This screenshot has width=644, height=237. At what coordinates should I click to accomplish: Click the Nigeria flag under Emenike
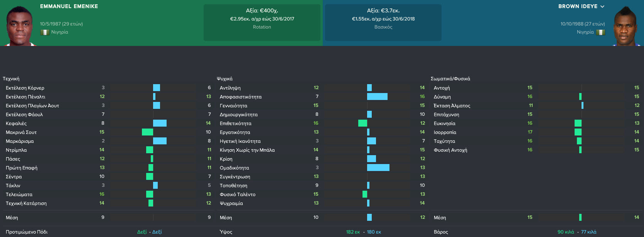(x=45, y=32)
